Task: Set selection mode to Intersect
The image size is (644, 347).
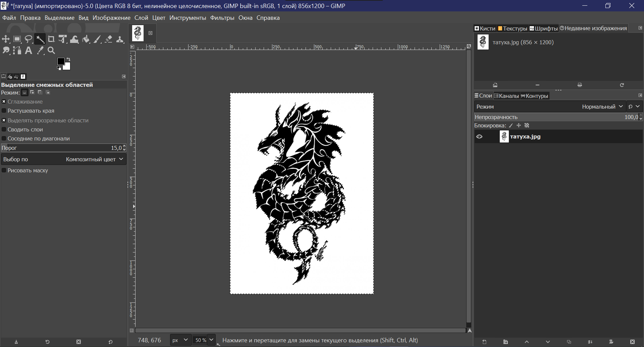Action: click(x=48, y=93)
